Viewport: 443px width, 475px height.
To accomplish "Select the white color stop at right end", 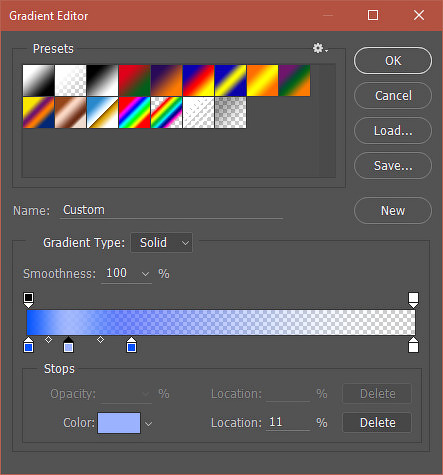I will click(x=413, y=345).
